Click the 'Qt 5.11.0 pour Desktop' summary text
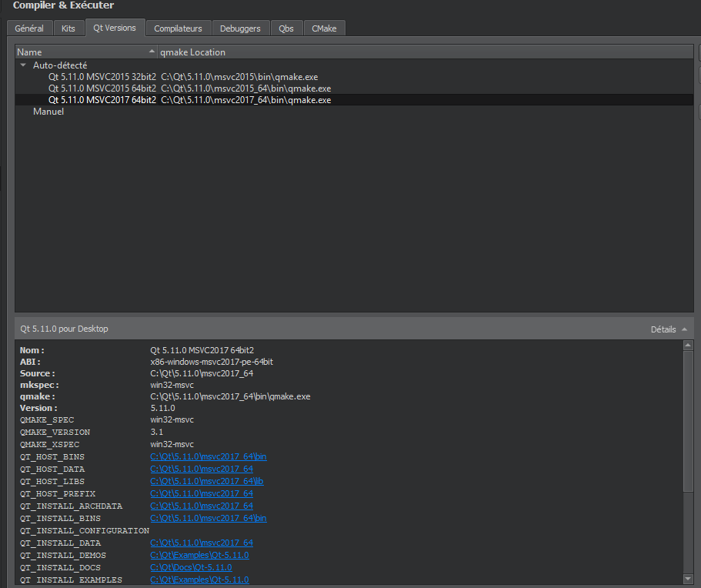Viewport: 701px width, 588px height. (64, 329)
